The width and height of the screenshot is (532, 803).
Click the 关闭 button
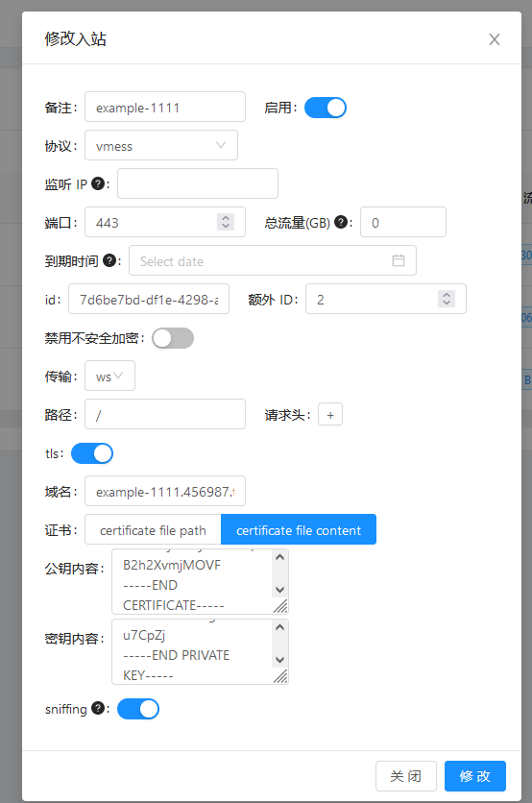(406, 776)
